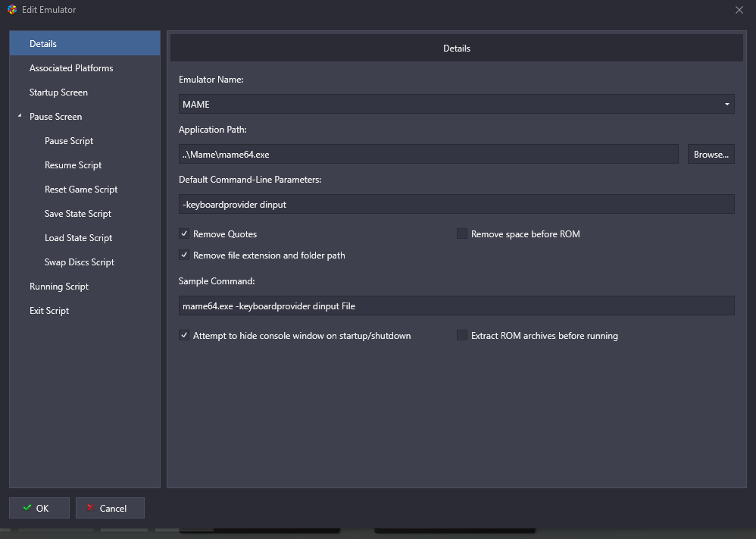Enable Remove space before ROM
Viewport: 756px width, 539px height.
pos(462,234)
